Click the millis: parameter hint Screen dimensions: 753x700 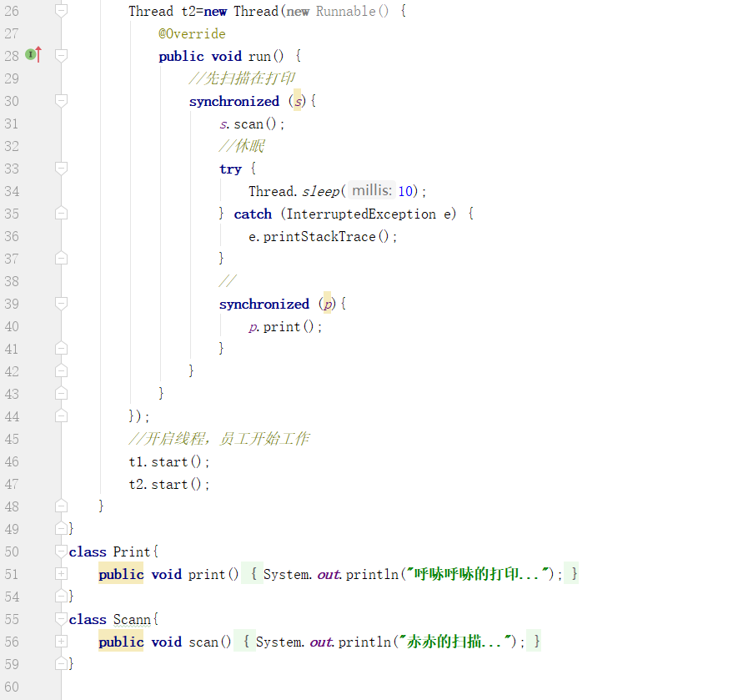click(x=372, y=191)
